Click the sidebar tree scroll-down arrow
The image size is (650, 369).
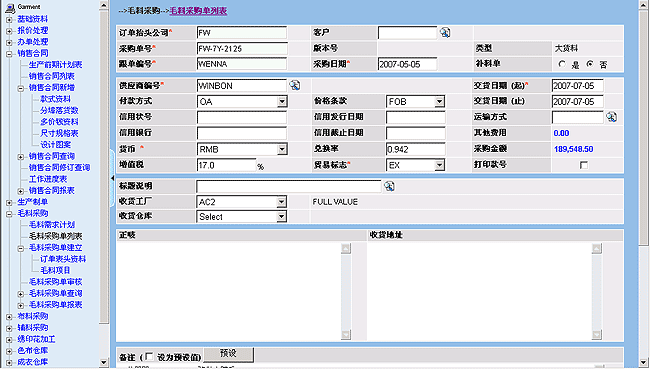point(104,362)
